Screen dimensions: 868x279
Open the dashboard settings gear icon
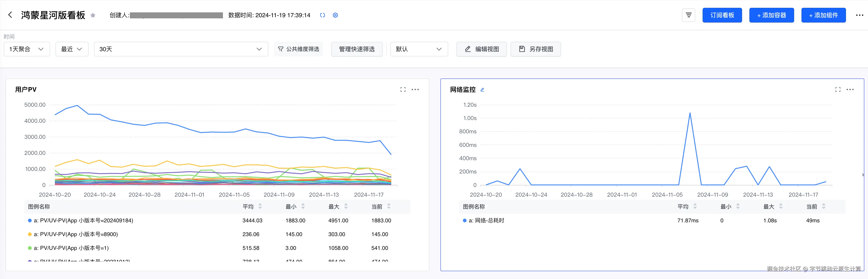click(x=335, y=15)
